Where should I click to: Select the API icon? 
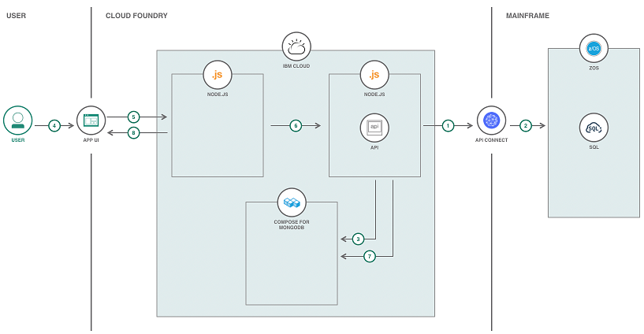[x=374, y=126]
